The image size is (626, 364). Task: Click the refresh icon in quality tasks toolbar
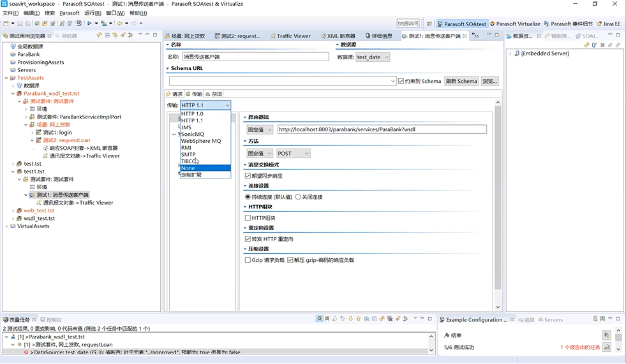click(x=382, y=319)
